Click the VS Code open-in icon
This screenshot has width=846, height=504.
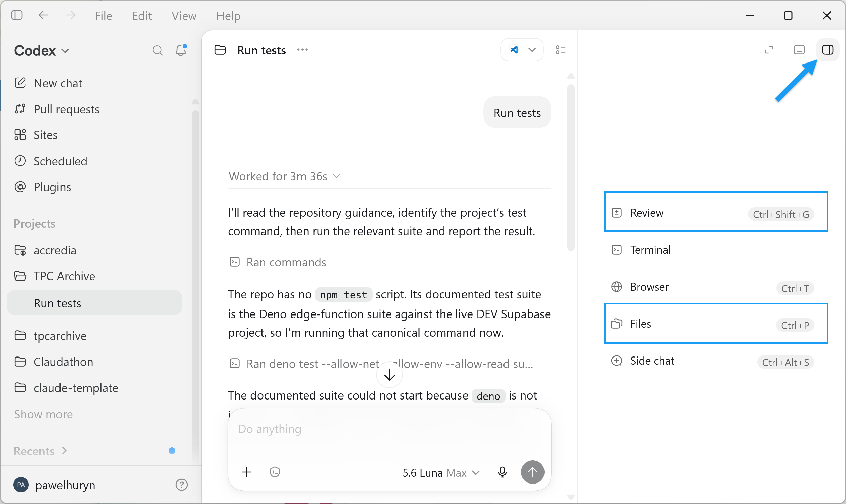514,50
